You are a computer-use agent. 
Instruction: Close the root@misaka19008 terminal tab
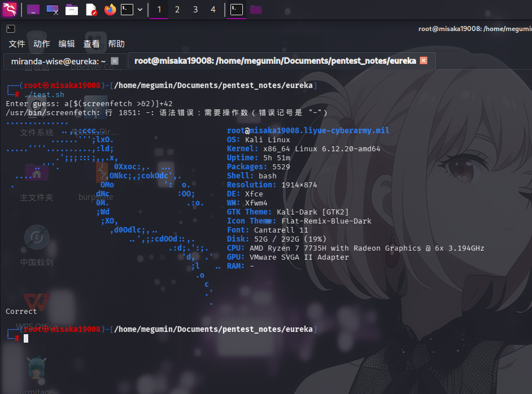click(x=424, y=60)
